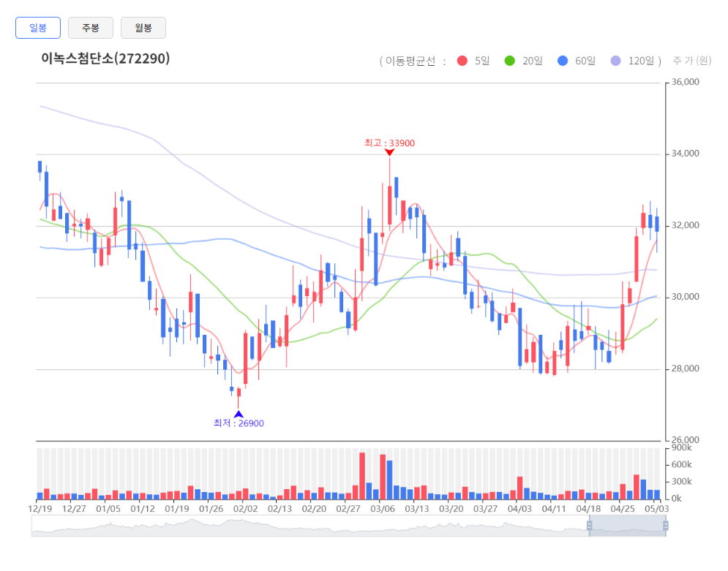This screenshot has width=728, height=571.
Task: Toggle the 120일 moving average purple dot
Action: [615, 61]
